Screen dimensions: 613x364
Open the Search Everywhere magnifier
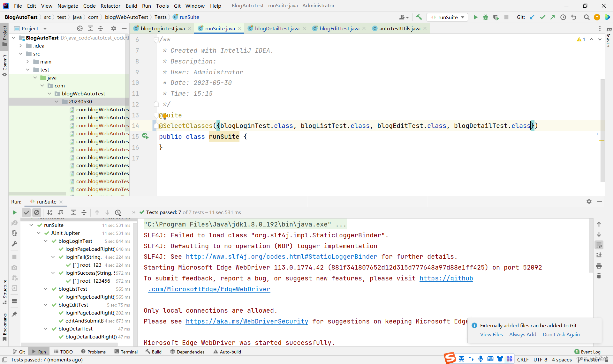click(x=587, y=17)
